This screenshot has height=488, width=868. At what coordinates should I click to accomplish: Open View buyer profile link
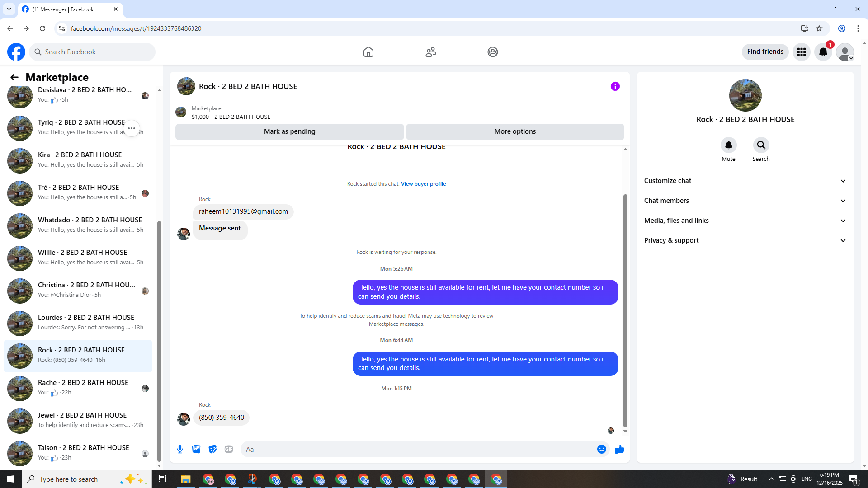[x=423, y=184]
